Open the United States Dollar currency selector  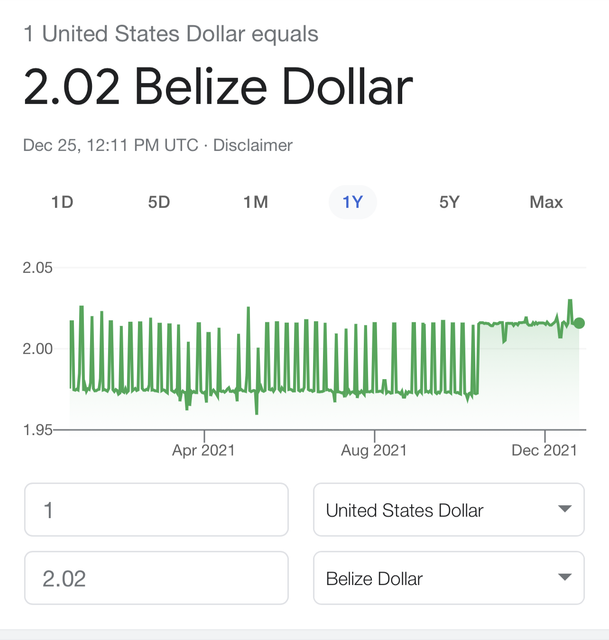tap(449, 510)
